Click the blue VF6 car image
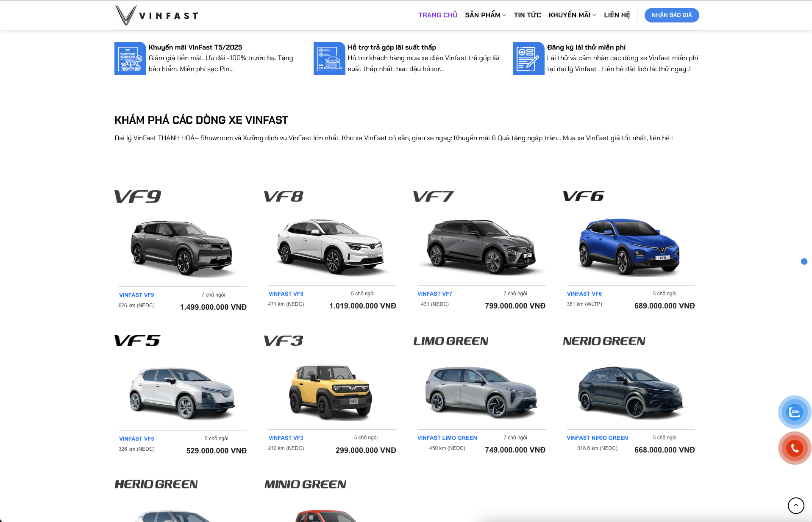 click(x=629, y=247)
